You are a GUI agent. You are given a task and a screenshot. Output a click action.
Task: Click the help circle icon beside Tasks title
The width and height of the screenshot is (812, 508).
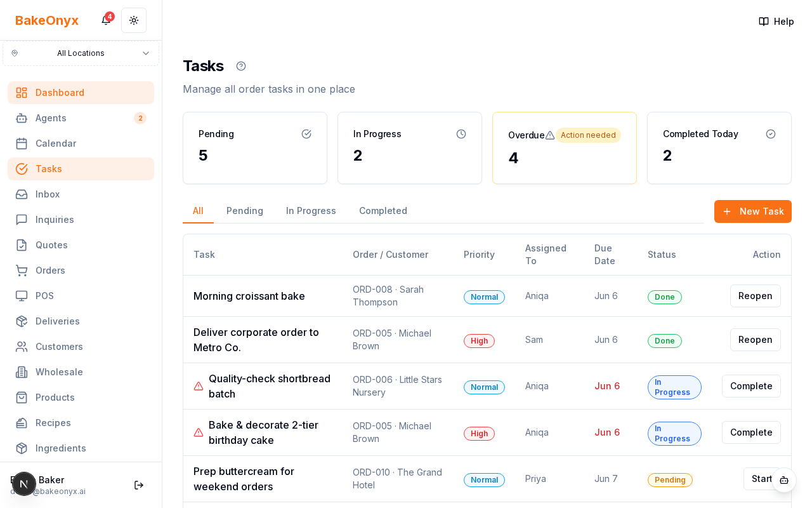coord(241,66)
